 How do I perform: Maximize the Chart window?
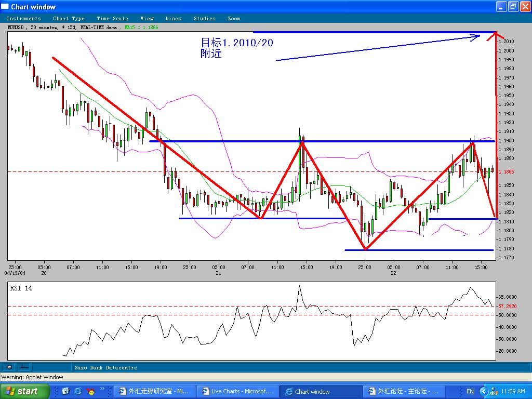click(x=513, y=6)
